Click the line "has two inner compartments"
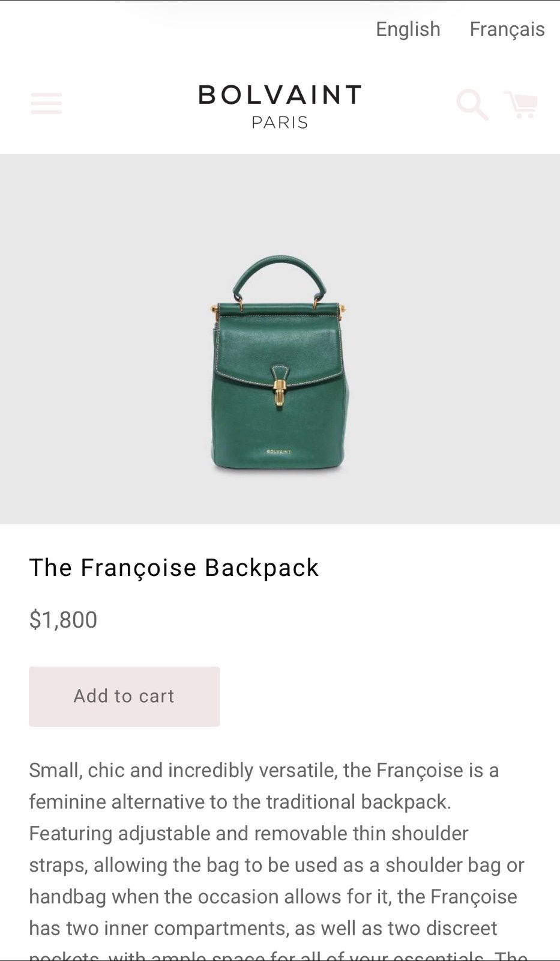This screenshot has width=560, height=961. (x=263, y=929)
